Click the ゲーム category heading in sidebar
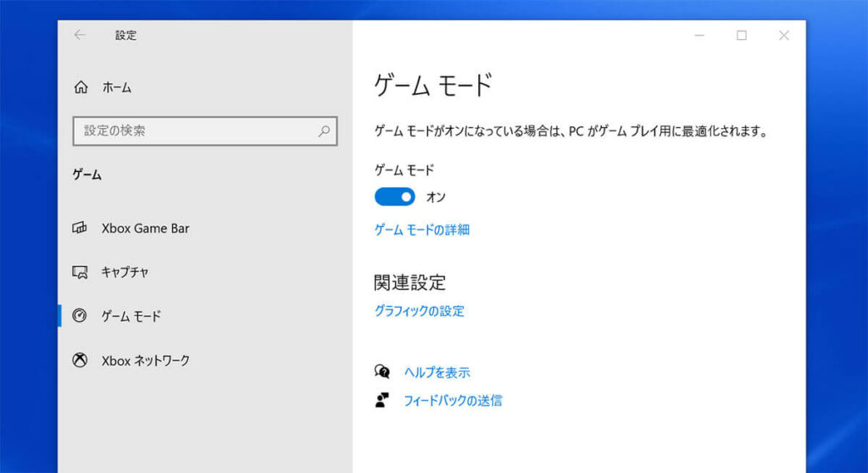 tap(87, 175)
